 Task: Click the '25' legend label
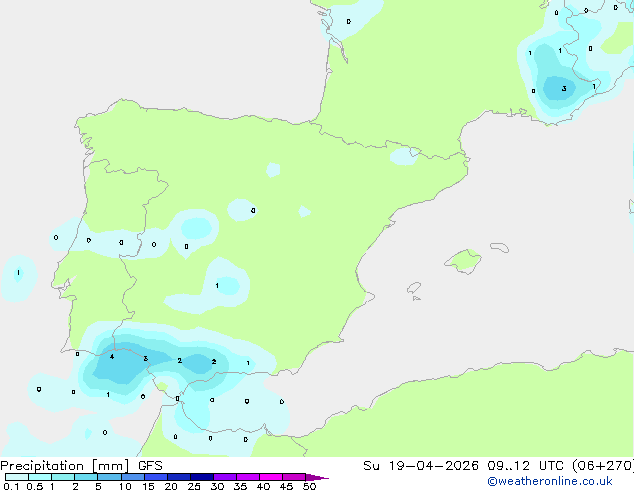[194, 486]
